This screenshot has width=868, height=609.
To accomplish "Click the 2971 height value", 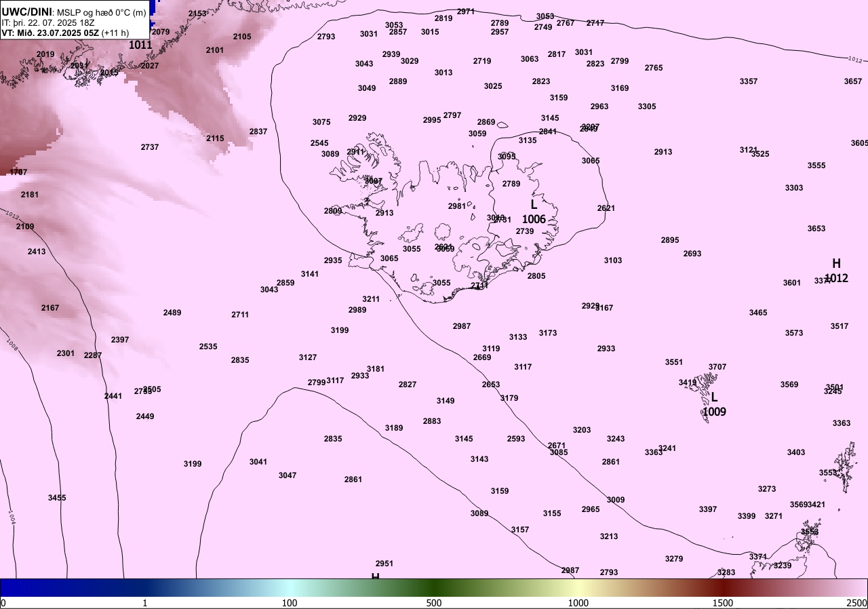I will click(466, 12).
